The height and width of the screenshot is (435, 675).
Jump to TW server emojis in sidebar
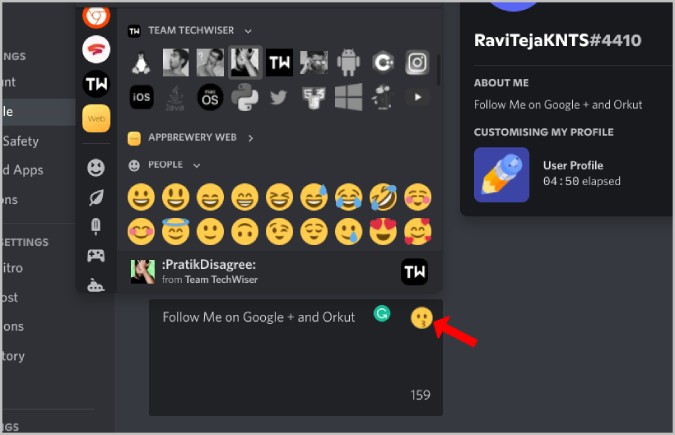point(96,84)
